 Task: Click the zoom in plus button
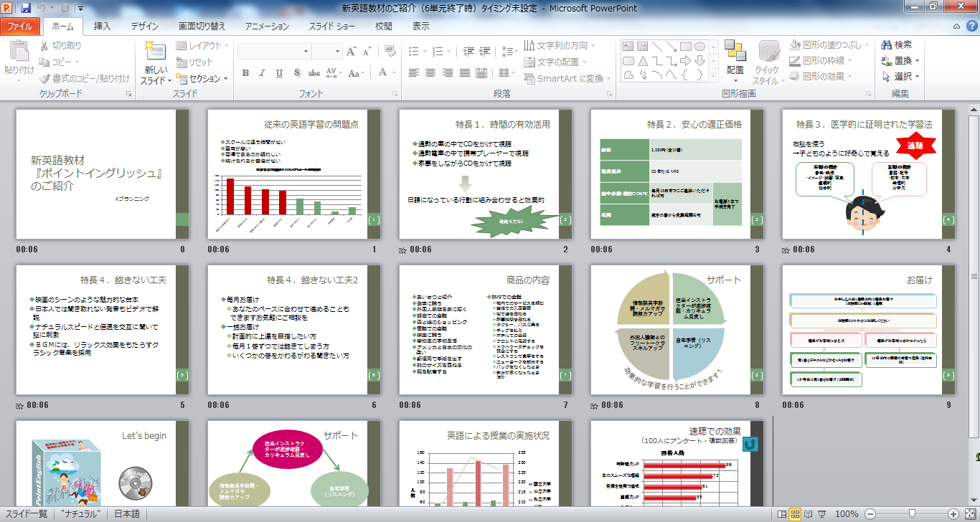pyautogui.click(x=953, y=514)
